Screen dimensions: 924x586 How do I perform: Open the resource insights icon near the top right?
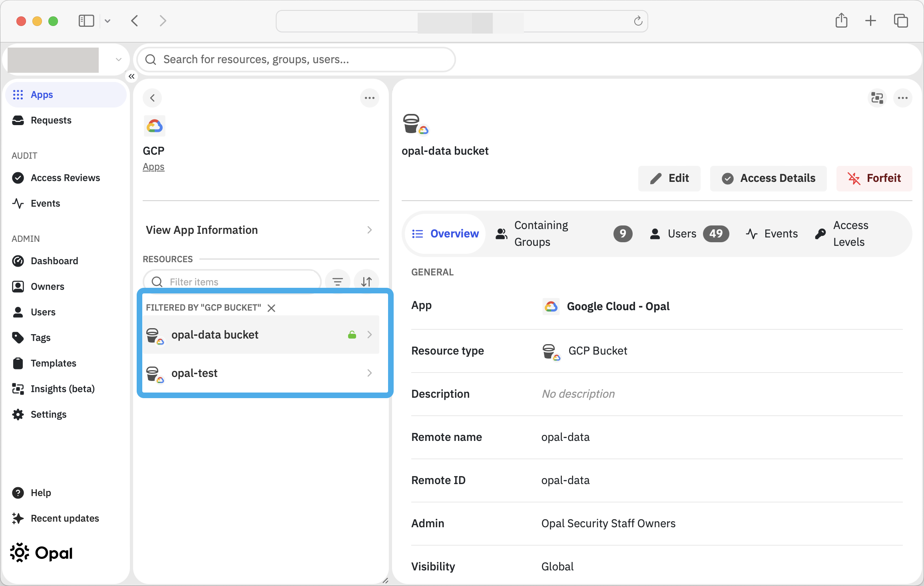[877, 98]
